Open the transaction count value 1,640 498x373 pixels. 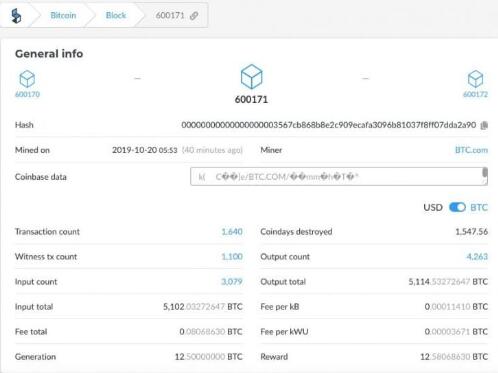coord(232,231)
